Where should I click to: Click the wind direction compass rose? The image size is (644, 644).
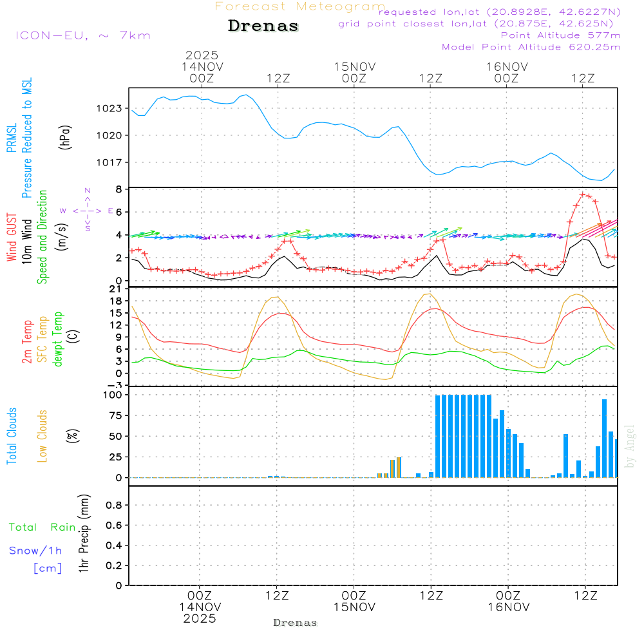point(87,210)
